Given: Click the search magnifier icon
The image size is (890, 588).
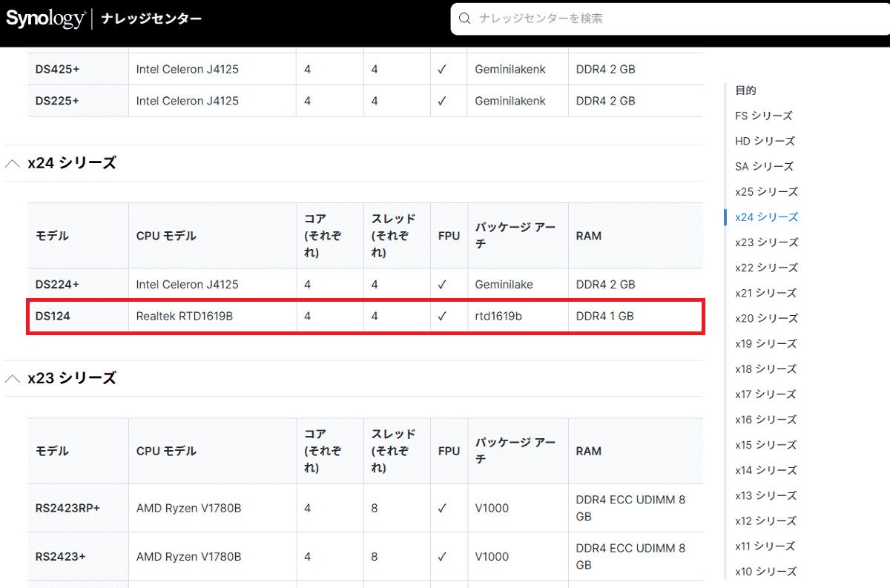Looking at the screenshot, I should pos(465,19).
